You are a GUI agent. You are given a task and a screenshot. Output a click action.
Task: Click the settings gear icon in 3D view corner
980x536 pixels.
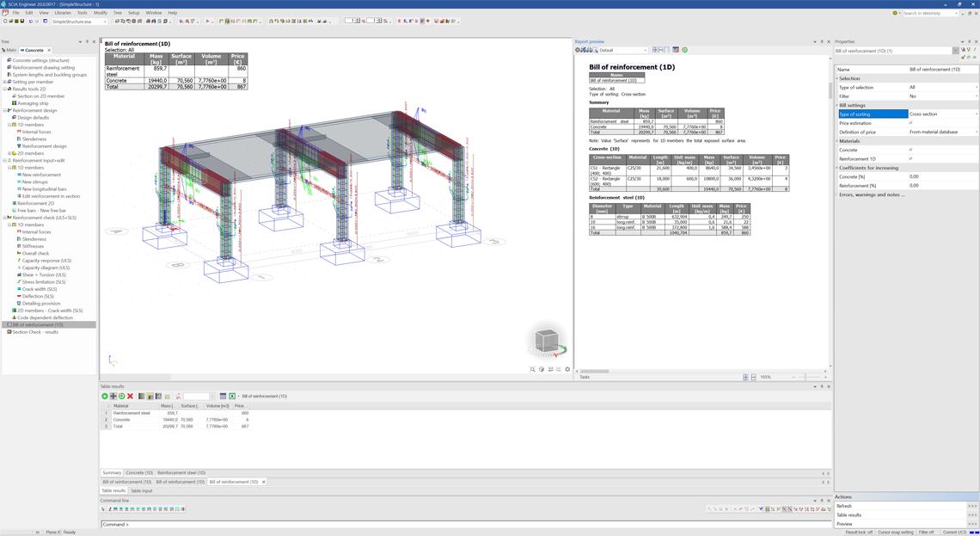567,369
